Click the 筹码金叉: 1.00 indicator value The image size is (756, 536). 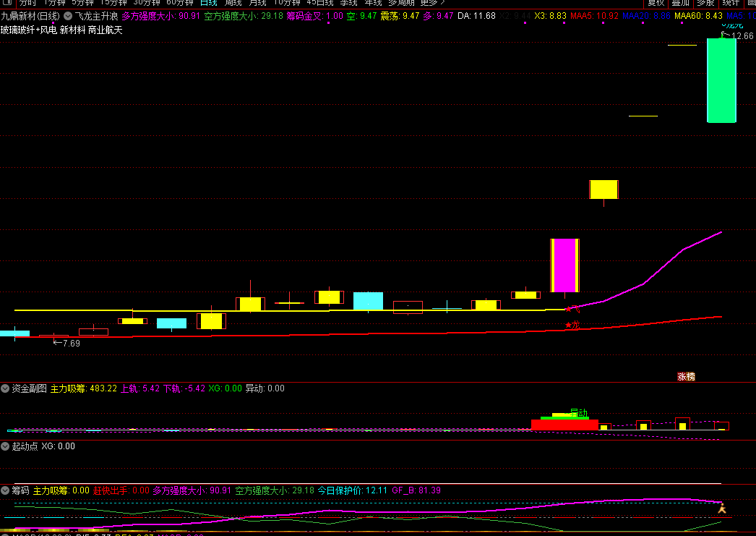[x=315, y=16]
